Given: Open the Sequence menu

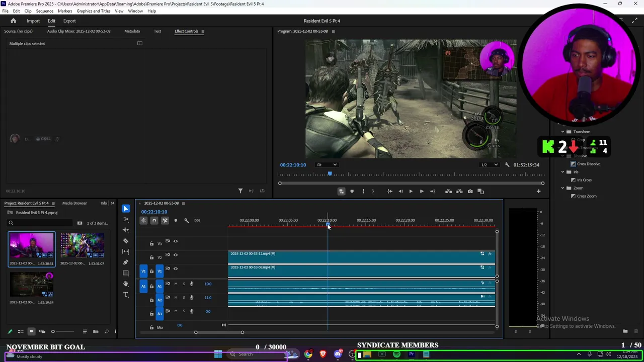Looking at the screenshot, I should [45, 11].
